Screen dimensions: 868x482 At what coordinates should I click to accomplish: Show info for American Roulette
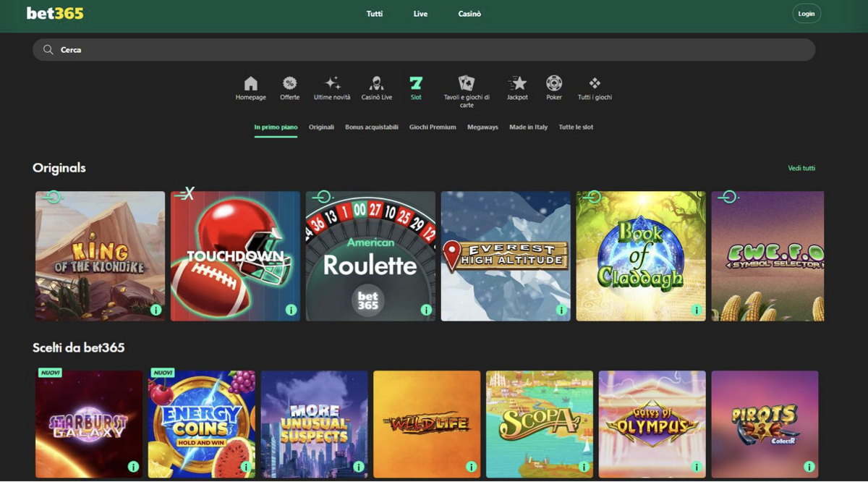point(426,310)
